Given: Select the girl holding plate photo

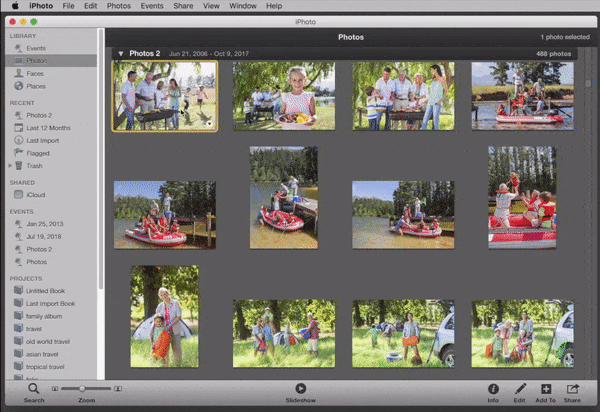Looking at the screenshot, I should 284,96.
